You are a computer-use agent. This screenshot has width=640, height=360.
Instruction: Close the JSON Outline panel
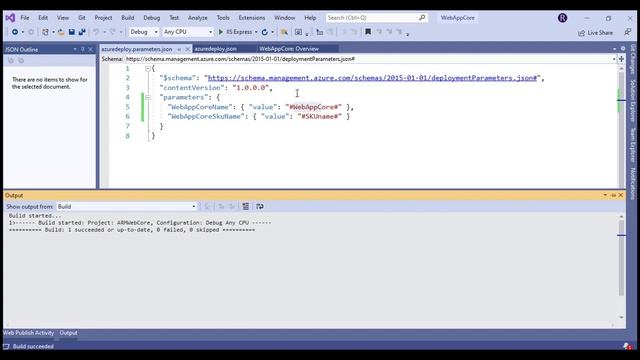click(x=91, y=49)
